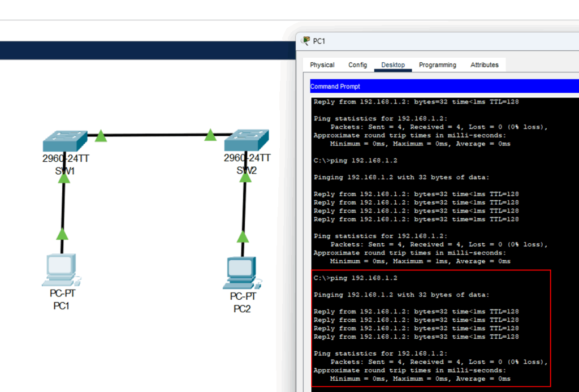This screenshot has height=392, width=579.
Task: Click the green link indicator just above PC1
Action: (63, 234)
